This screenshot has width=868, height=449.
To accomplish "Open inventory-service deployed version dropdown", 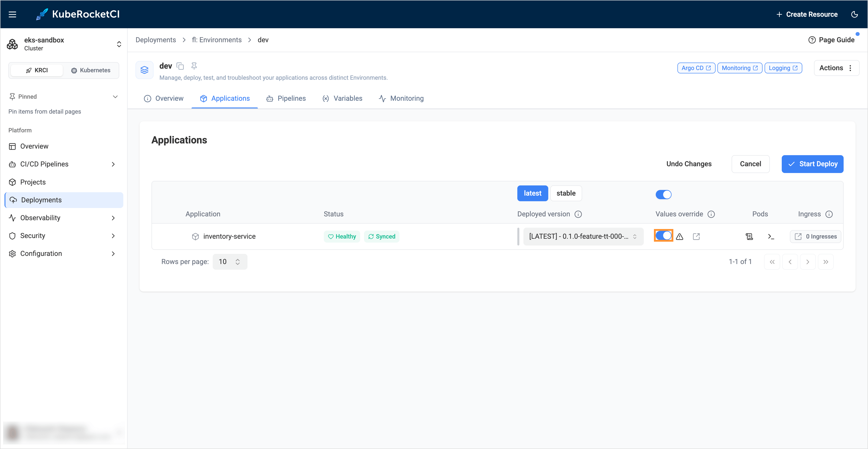I will (583, 237).
